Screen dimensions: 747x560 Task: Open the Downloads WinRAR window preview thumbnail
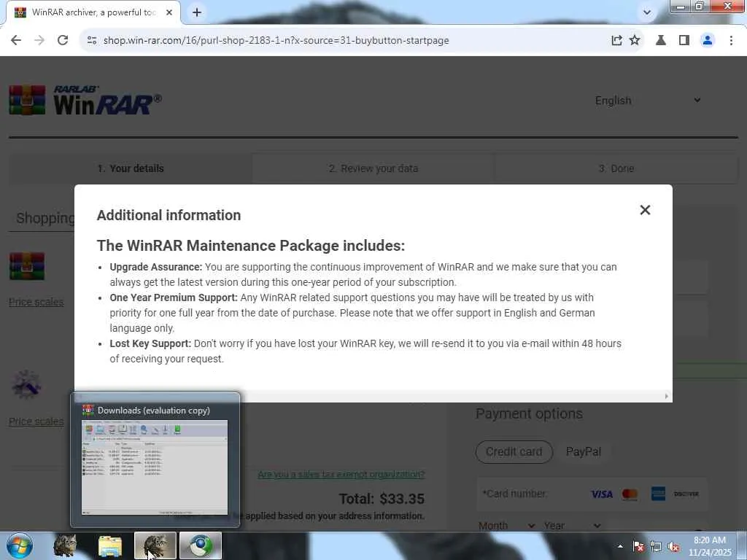155,467
